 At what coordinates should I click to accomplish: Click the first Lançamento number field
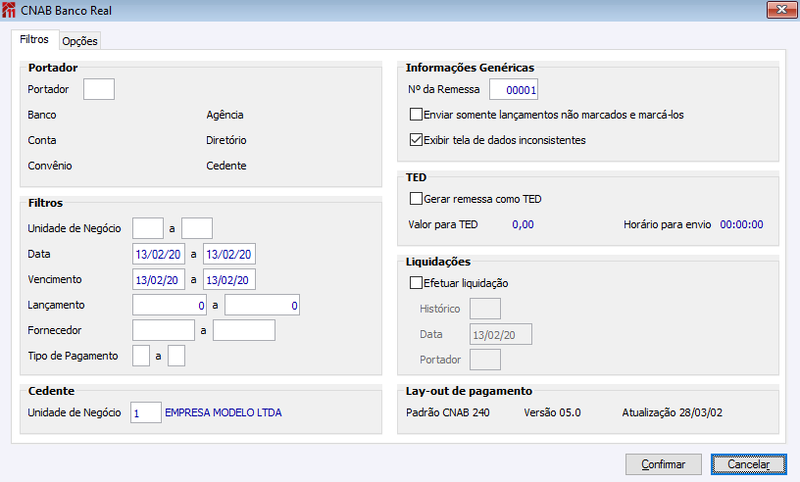point(169,305)
